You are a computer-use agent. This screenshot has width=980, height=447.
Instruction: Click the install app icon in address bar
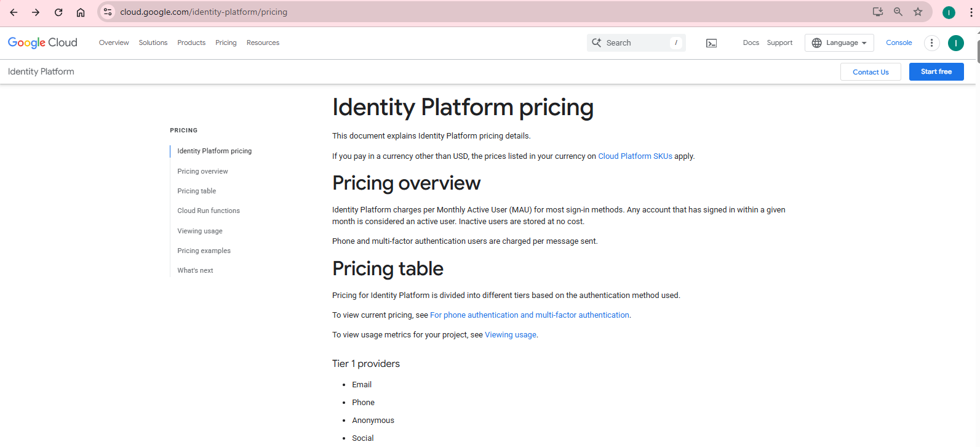[x=878, y=12]
